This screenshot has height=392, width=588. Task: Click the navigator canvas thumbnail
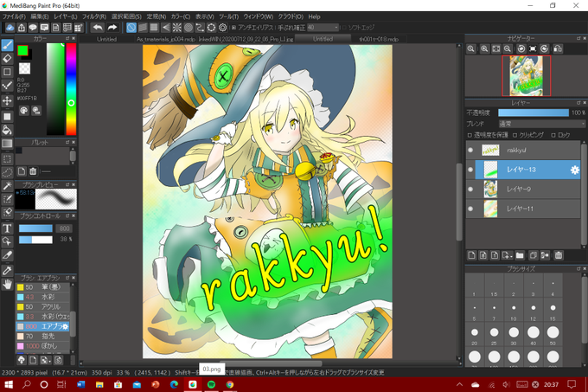[x=526, y=76]
